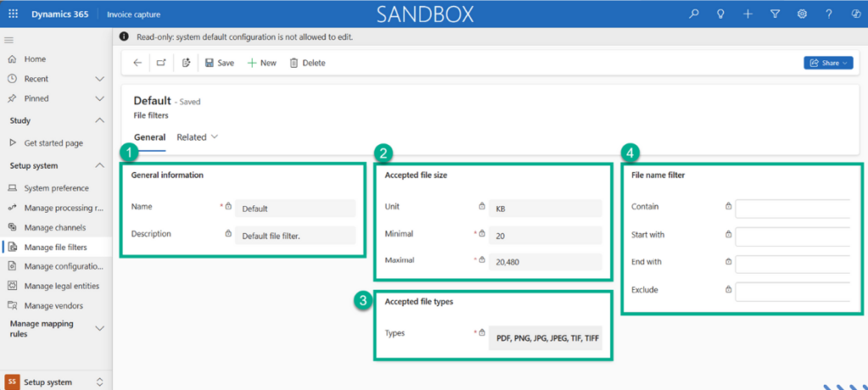
Task: Collapse the Study section chevron
Action: pyautogui.click(x=100, y=120)
